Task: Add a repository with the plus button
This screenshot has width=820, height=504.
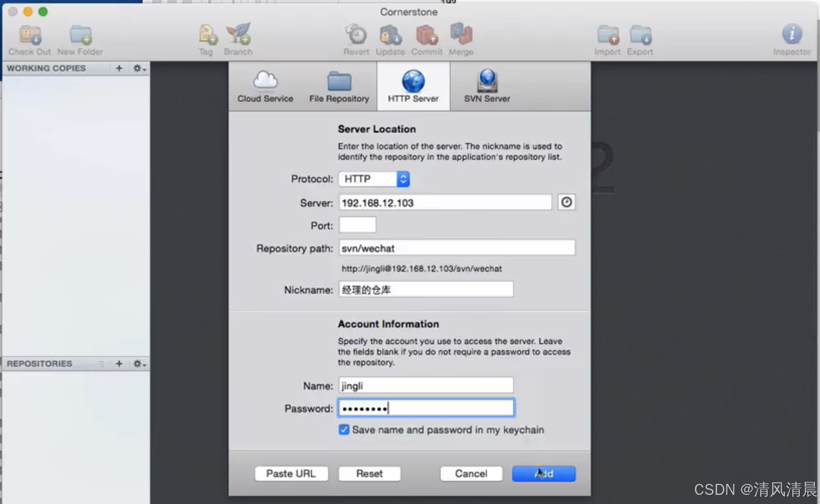Action: 119,364
